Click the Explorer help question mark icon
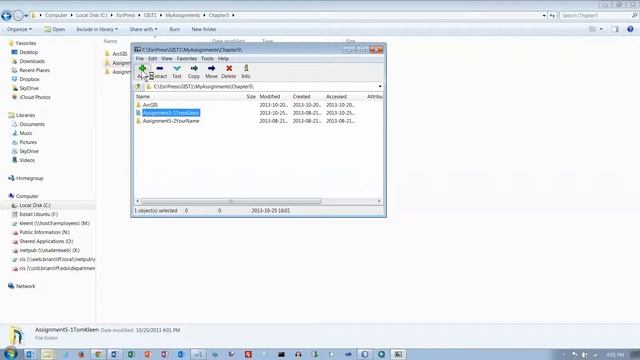The image size is (640, 360). coord(630,29)
